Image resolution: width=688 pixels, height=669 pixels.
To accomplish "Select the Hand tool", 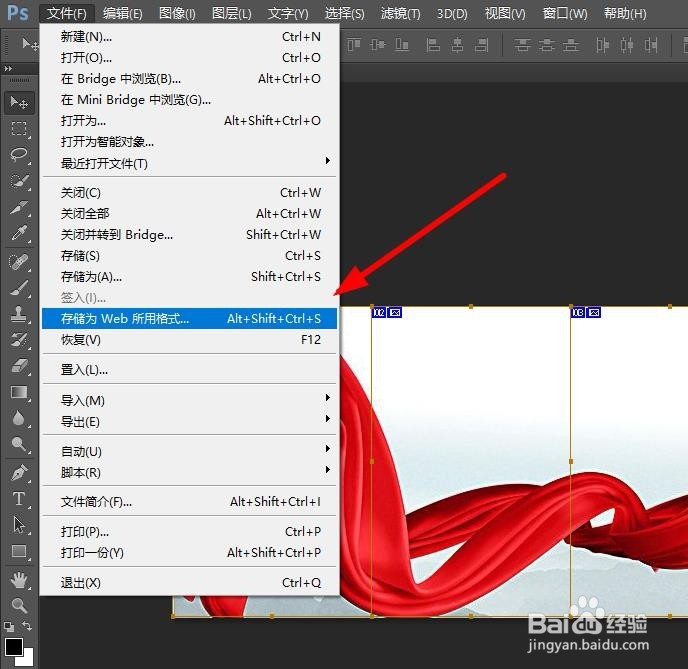I will pyautogui.click(x=18, y=580).
